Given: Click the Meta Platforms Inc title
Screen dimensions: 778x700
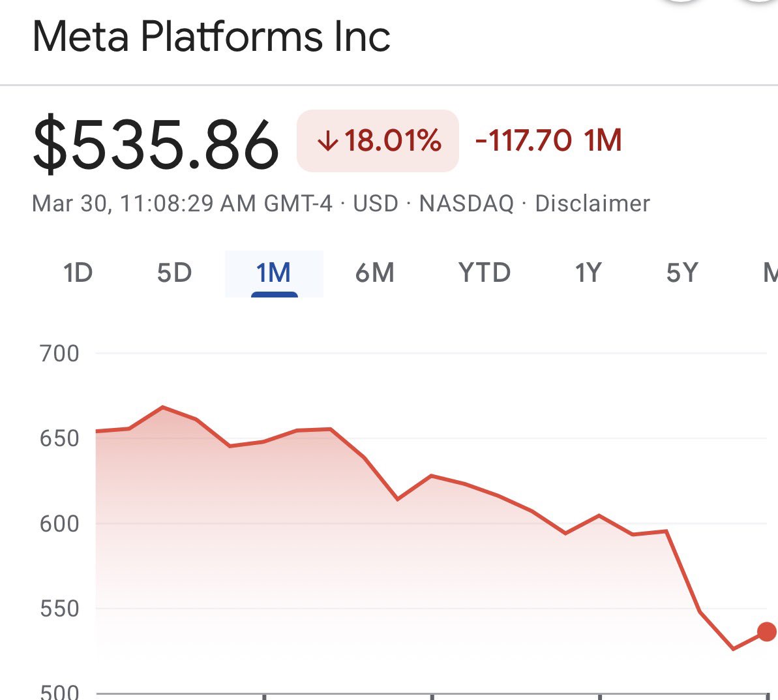Looking at the screenshot, I should 211,37.
